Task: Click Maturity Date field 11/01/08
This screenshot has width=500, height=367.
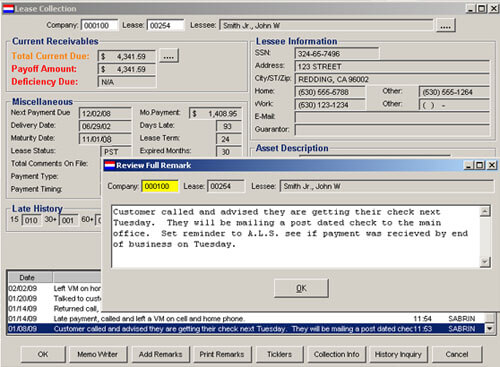Action: pos(105,139)
